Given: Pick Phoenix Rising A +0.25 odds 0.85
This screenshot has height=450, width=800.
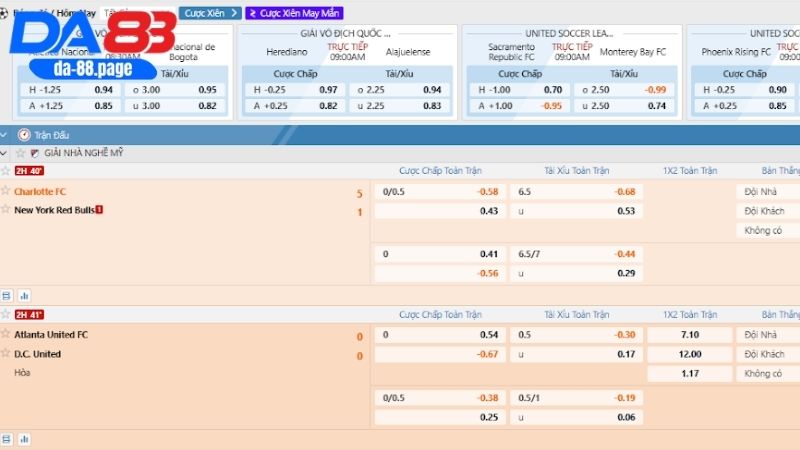Looking at the screenshot, I should coord(744,106).
